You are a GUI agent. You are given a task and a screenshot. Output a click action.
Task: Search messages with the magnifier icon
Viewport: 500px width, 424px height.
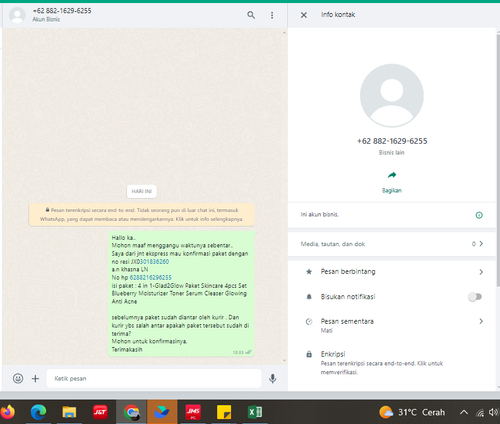(251, 15)
